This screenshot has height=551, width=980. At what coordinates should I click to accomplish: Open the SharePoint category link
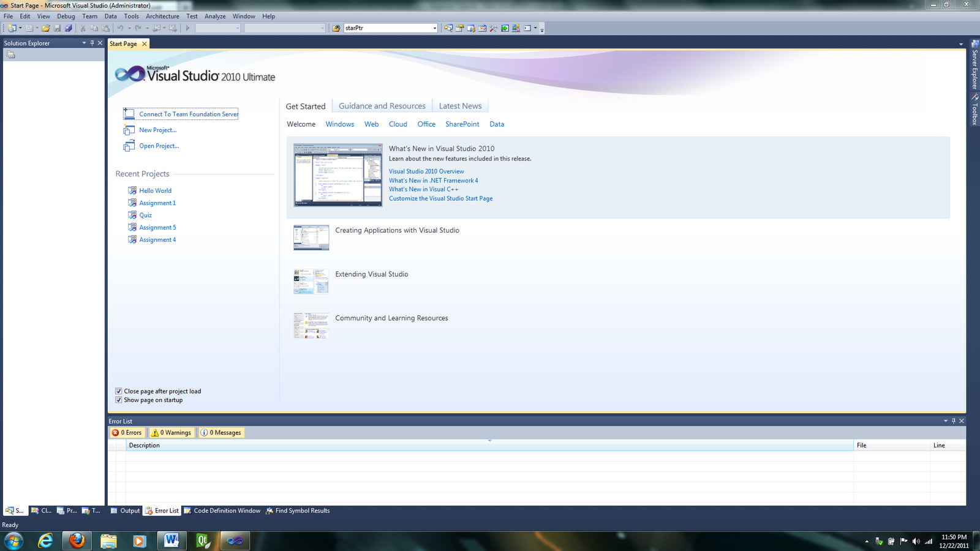tap(462, 124)
